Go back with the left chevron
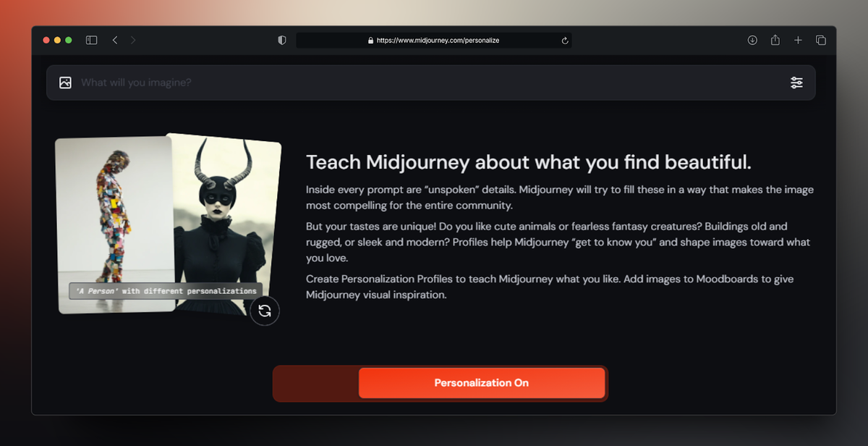The image size is (868, 446). point(115,41)
